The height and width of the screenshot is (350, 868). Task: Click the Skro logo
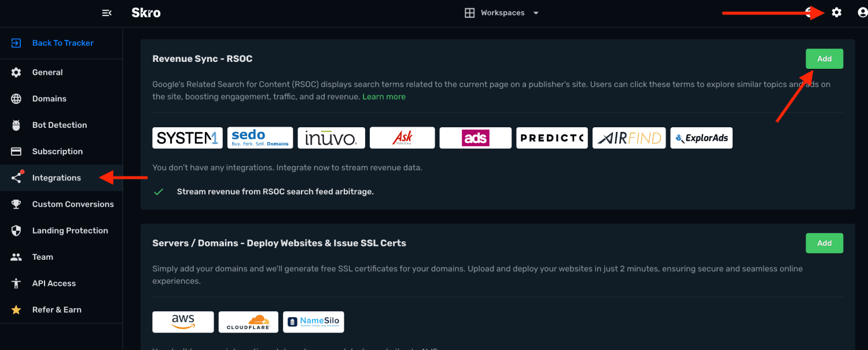pos(146,13)
